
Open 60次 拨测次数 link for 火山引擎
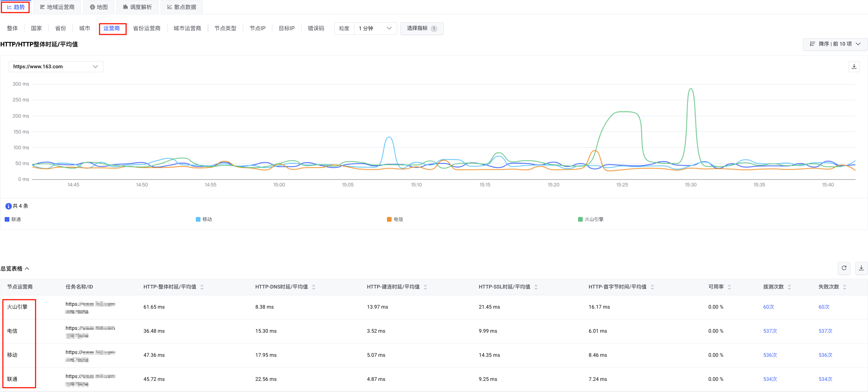click(768, 307)
